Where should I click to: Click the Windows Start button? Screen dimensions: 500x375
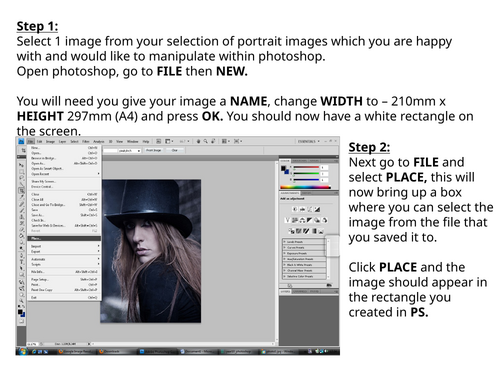click(x=23, y=351)
